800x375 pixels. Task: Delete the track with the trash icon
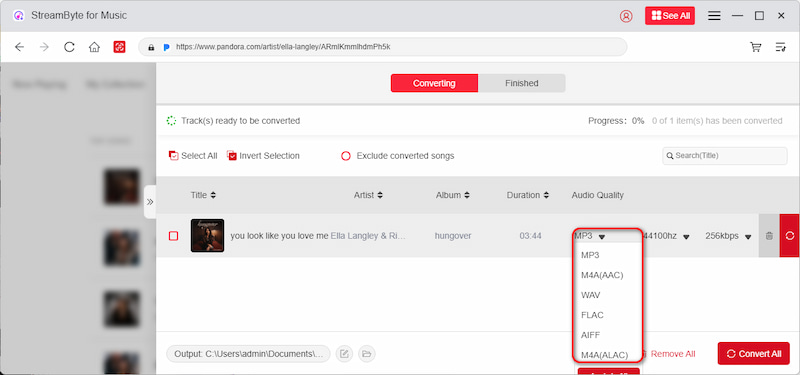[769, 236]
